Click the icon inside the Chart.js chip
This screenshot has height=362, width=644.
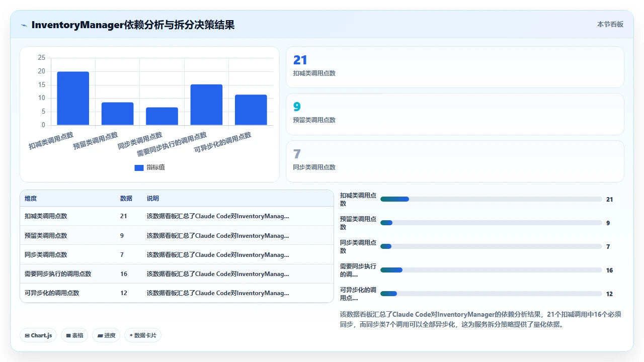27,336
